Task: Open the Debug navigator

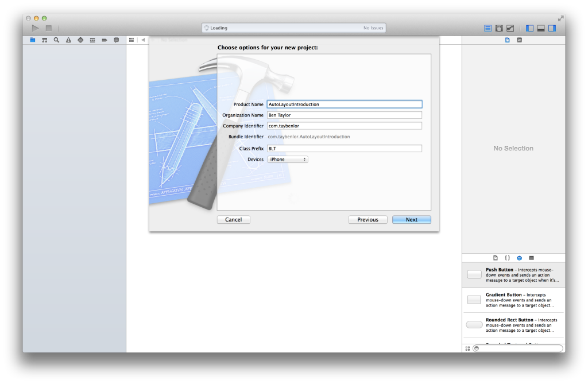Action: point(92,40)
